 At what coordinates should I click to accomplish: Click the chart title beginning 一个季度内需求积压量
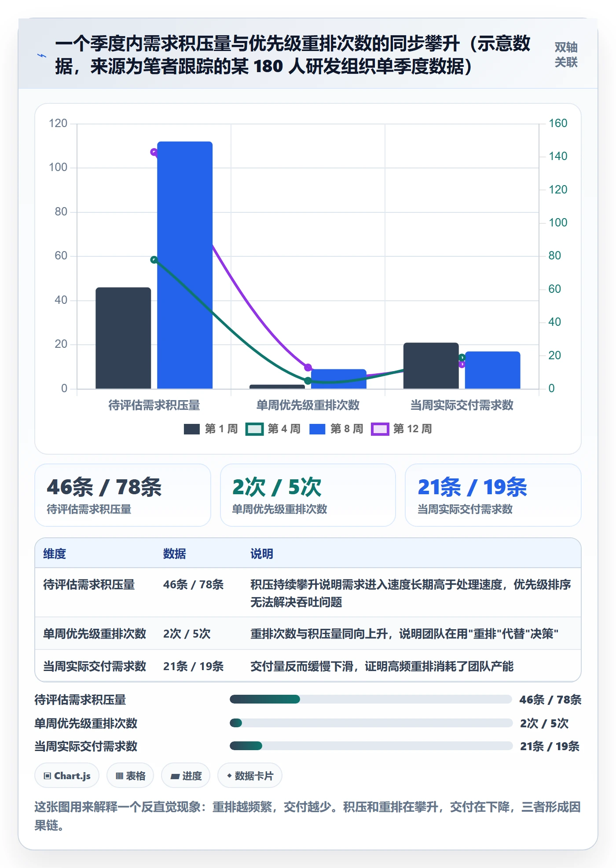[293, 55]
